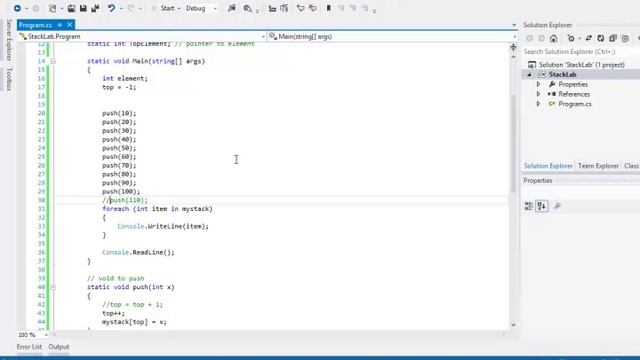Image resolution: width=640 pixels, height=360 pixels.
Task: Expand the References tree node
Action: click(x=538, y=94)
